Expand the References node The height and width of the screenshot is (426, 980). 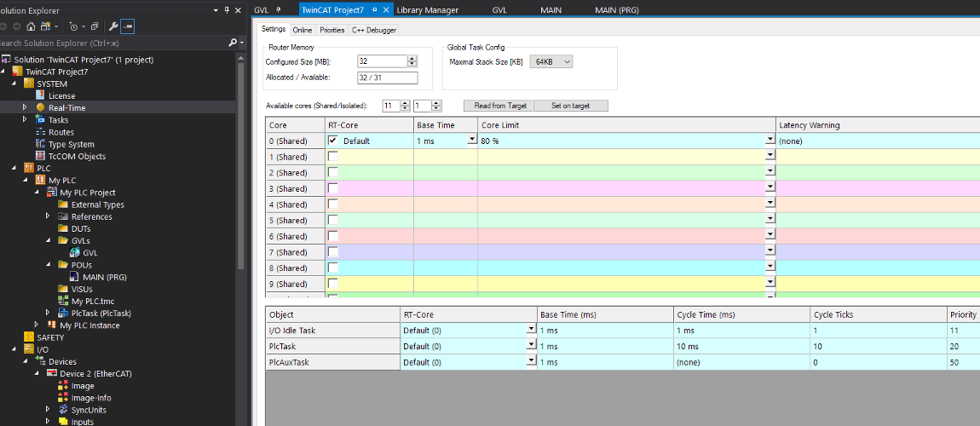tap(48, 216)
